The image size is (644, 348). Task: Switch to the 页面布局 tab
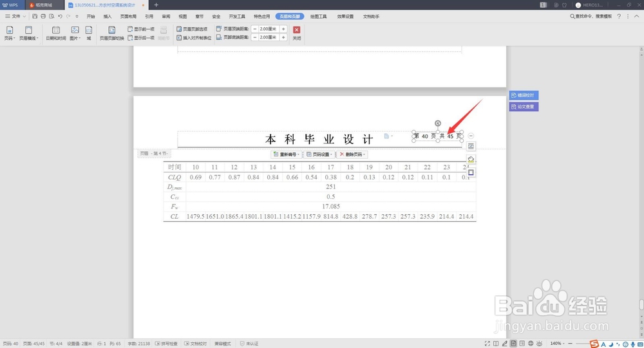tap(128, 17)
